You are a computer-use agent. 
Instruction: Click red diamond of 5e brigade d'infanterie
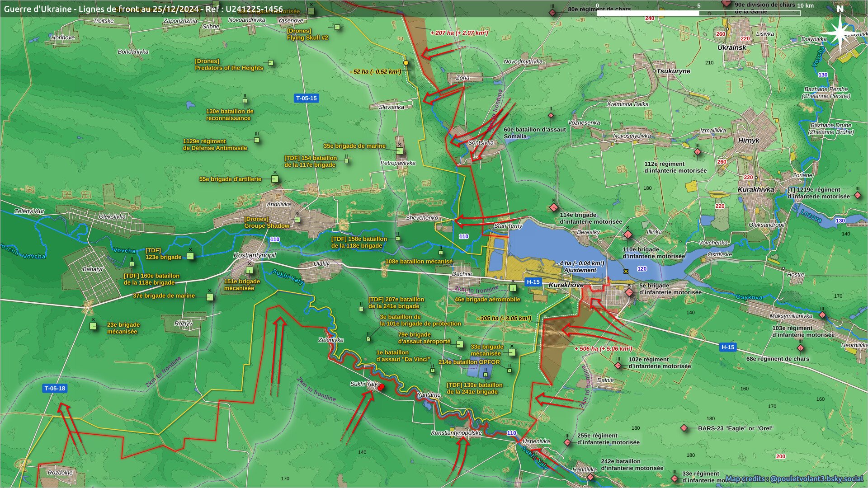[629, 292]
